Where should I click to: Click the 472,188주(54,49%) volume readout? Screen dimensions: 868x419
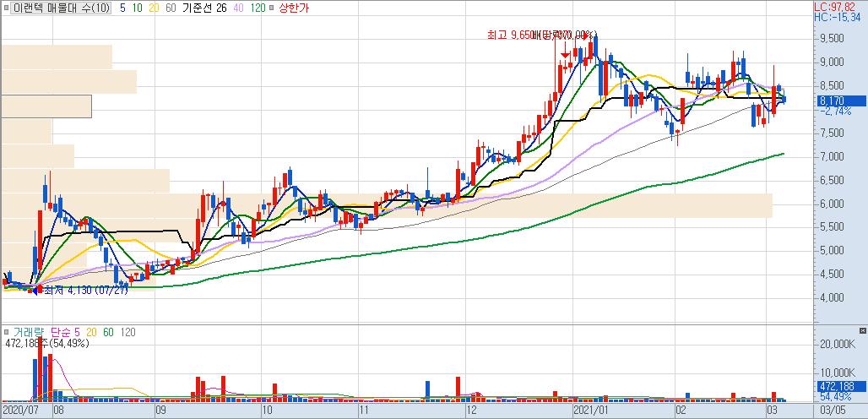(47, 344)
